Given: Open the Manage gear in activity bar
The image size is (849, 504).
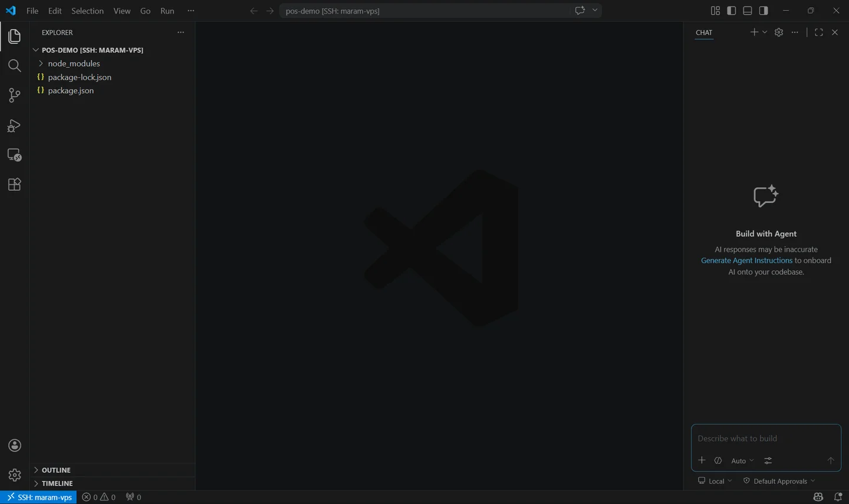Looking at the screenshot, I should 15,475.
